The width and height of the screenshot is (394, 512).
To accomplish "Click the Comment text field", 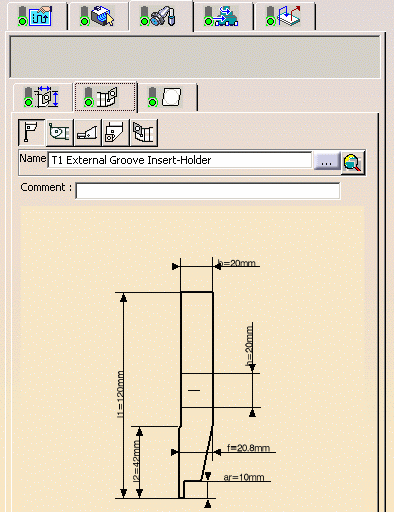I will point(208,191).
